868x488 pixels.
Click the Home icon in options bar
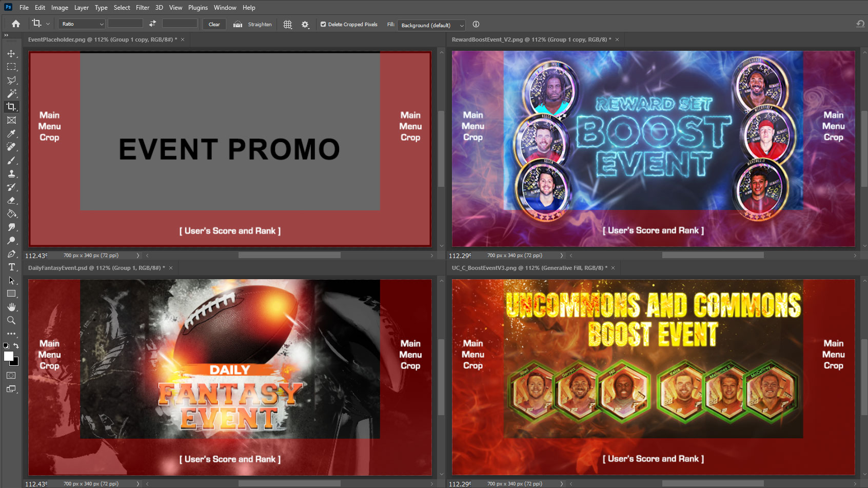pyautogui.click(x=16, y=24)
